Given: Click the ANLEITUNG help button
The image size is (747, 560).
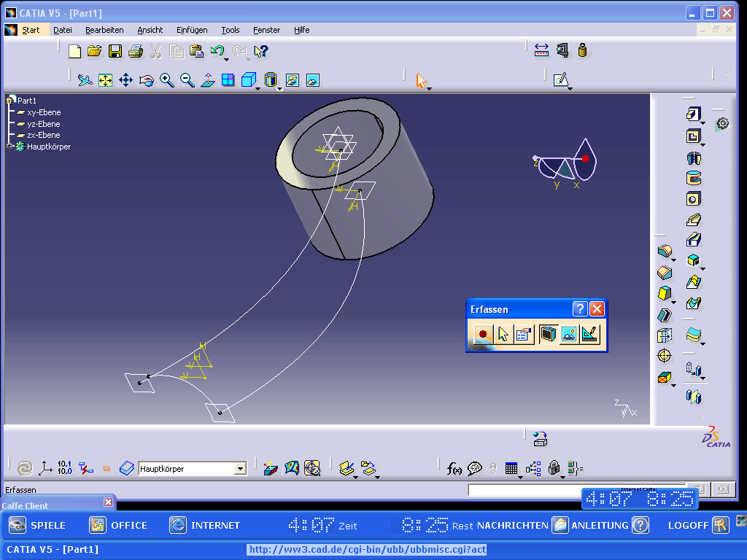Looking at the screenshot, I should pos(610,525).
